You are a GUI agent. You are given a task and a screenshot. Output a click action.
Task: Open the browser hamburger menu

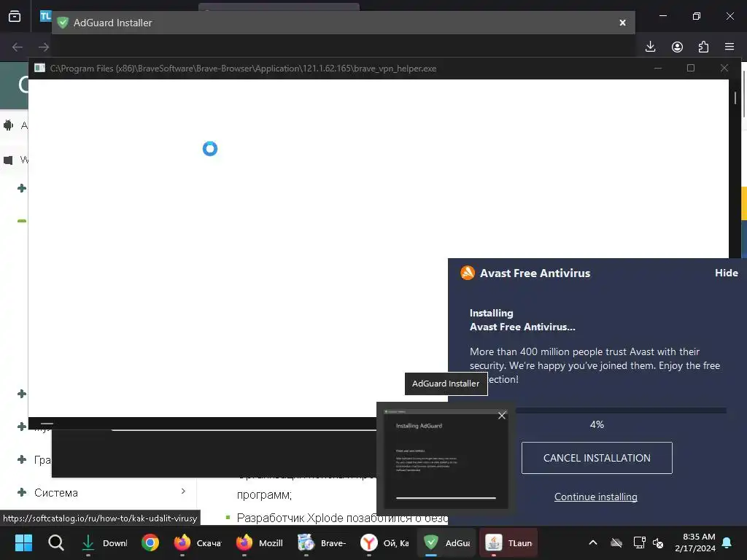pyautogui.click(x=729, y=47)
